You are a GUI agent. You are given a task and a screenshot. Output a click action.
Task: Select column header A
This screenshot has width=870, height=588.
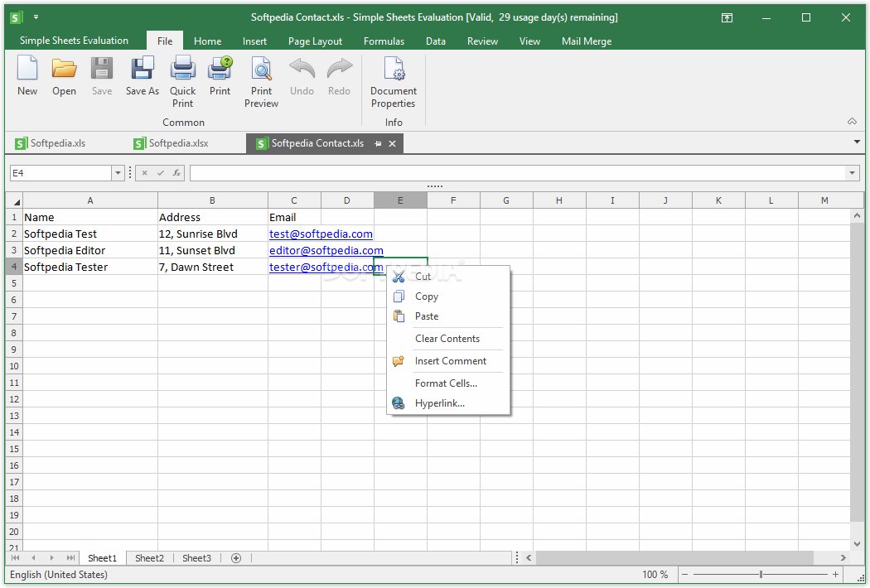pos(89,200)
